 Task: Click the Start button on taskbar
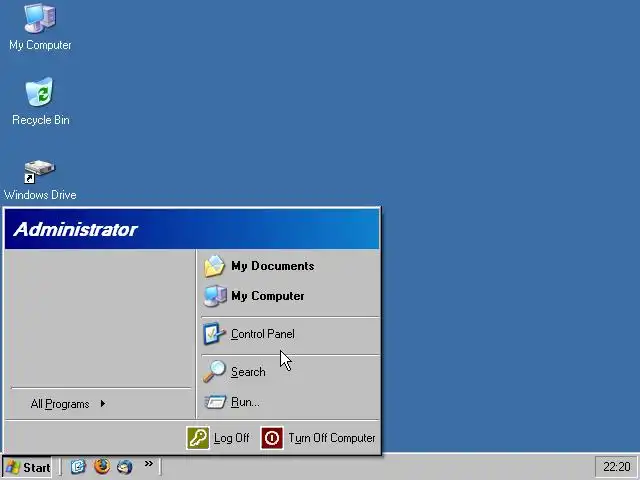(27, 467)
